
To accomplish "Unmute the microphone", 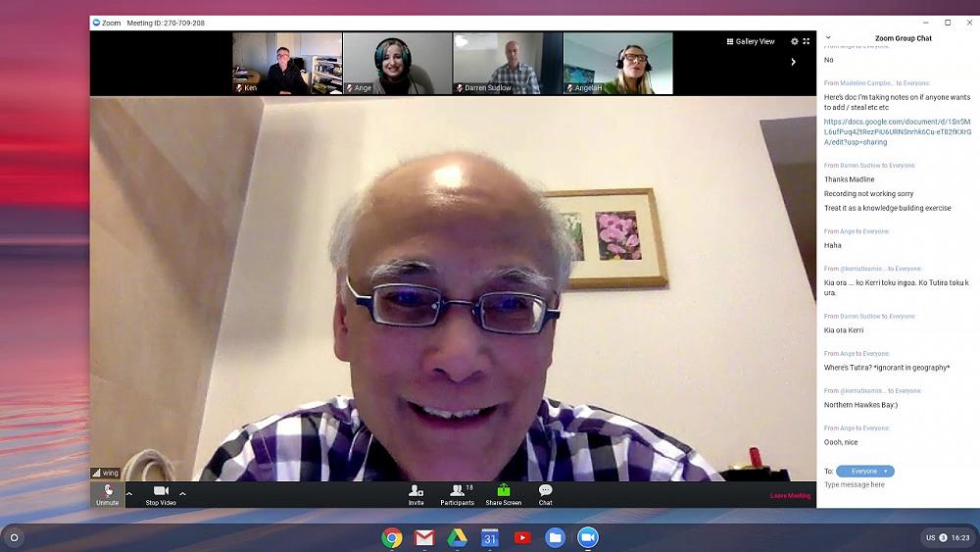I will [x=107, y=494].
